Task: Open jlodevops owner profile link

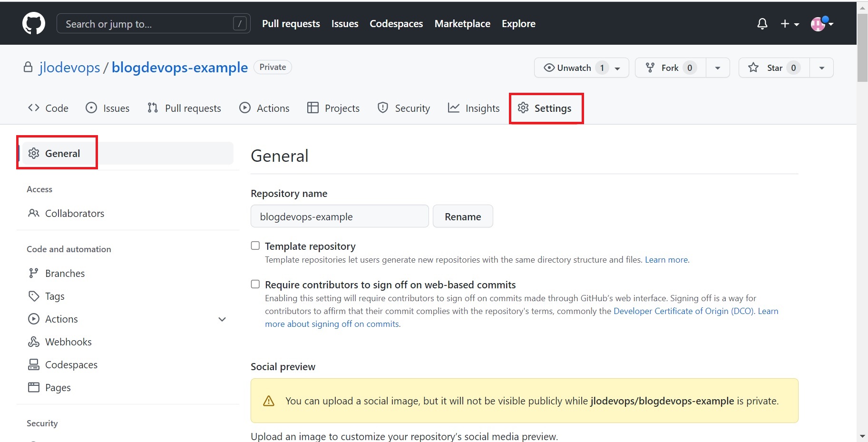Action: pos(69,68)
